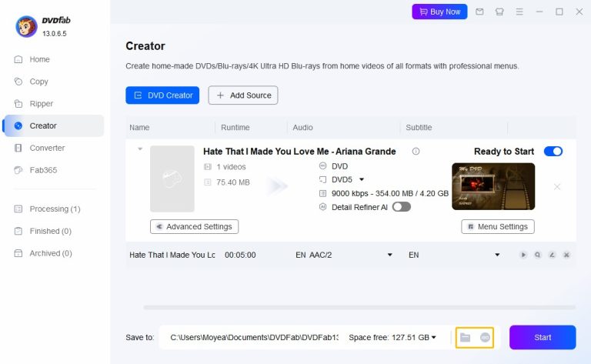Collapse the source item arrow
This screenshot has width=591, height=364.
click(x=140, y=149)
